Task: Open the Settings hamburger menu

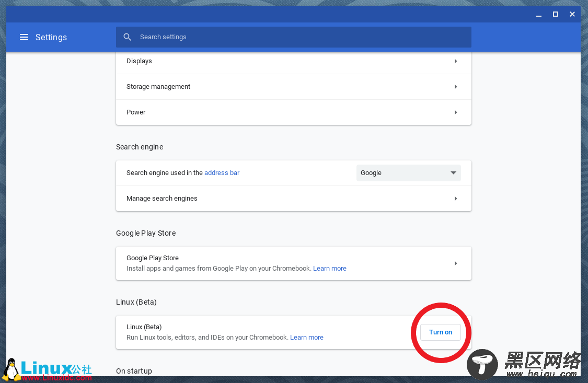Action: click(24, 37)
